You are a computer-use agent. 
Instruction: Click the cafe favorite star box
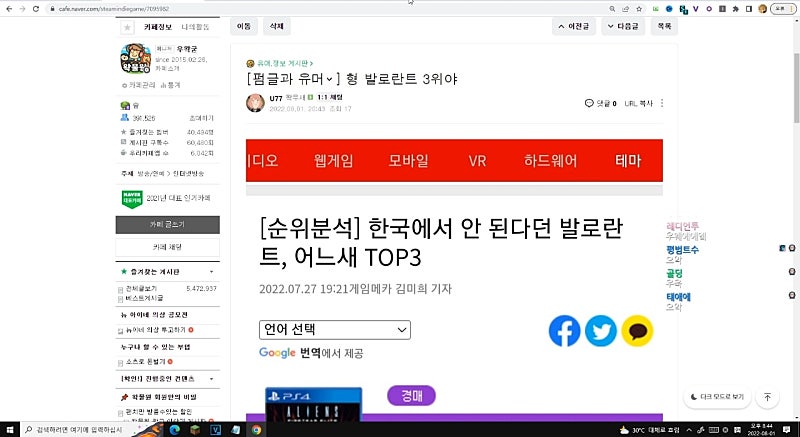point(127,28)
